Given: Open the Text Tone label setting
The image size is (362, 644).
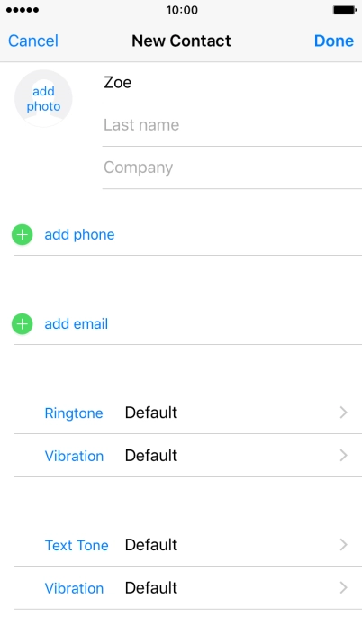Looking at the screenshot, I should point(77,546).
